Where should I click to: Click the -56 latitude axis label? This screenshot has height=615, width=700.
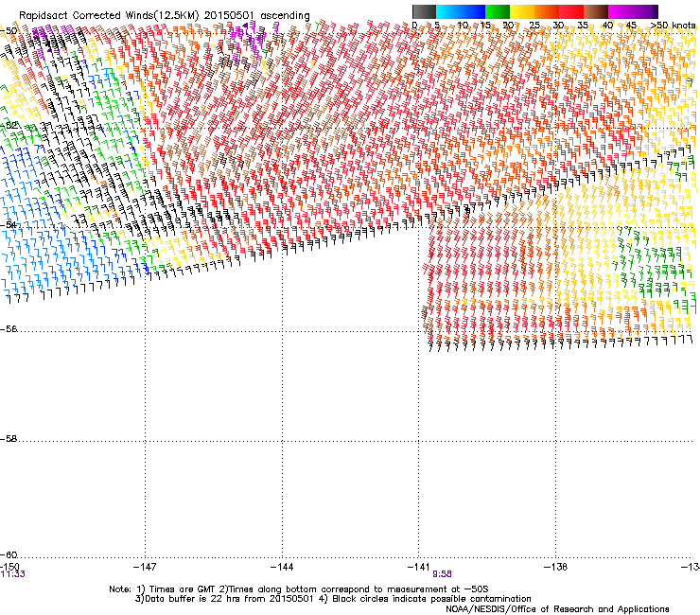(9, 328)
